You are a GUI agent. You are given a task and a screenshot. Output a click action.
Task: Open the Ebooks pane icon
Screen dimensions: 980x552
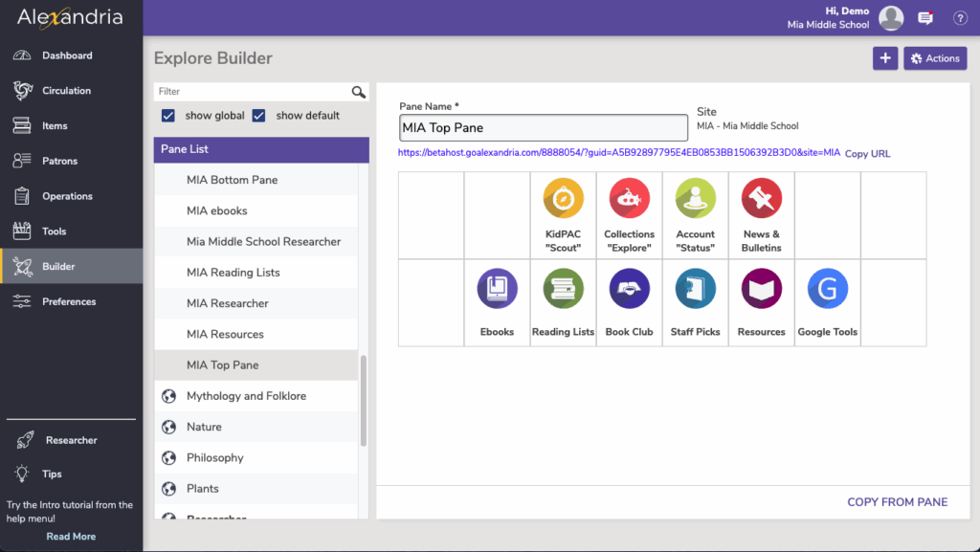click(497, 289)
